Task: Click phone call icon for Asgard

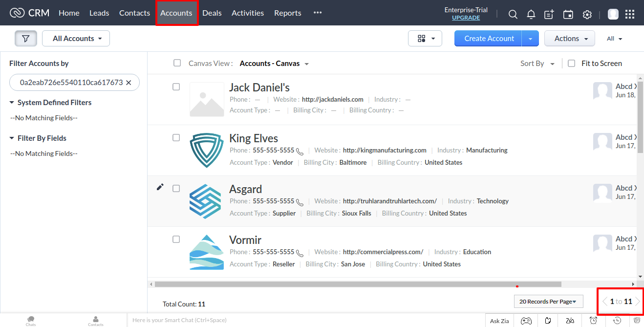Action: pyautogui.click(x=300, y=202)
